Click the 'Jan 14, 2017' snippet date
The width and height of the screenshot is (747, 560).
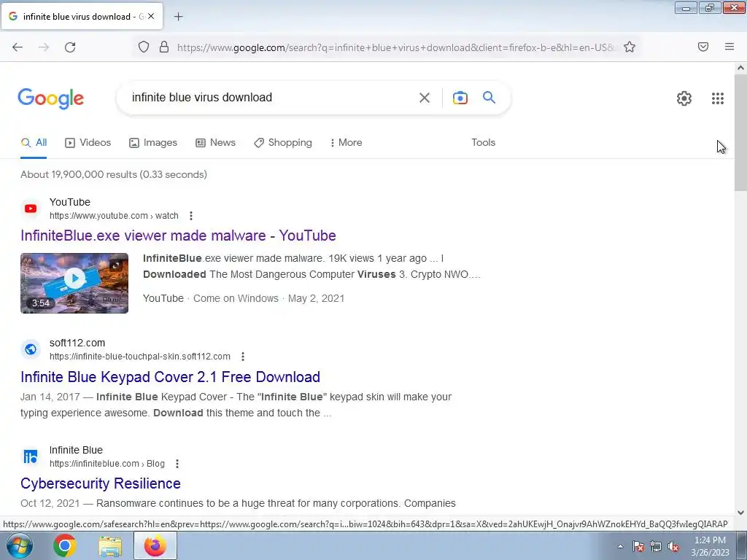click(50, 397)
